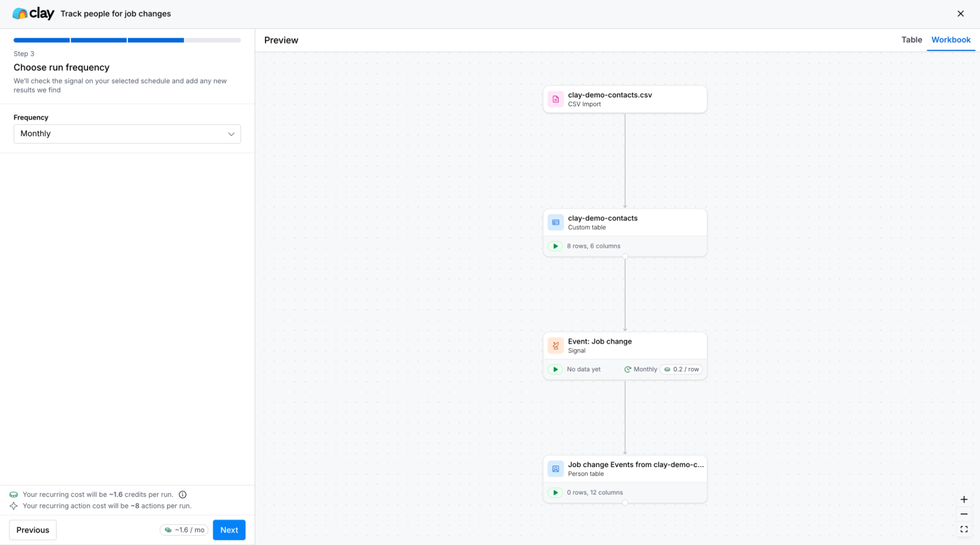
Task: Click the '8 rows, 6 columns' text
Action: (593, 246)
